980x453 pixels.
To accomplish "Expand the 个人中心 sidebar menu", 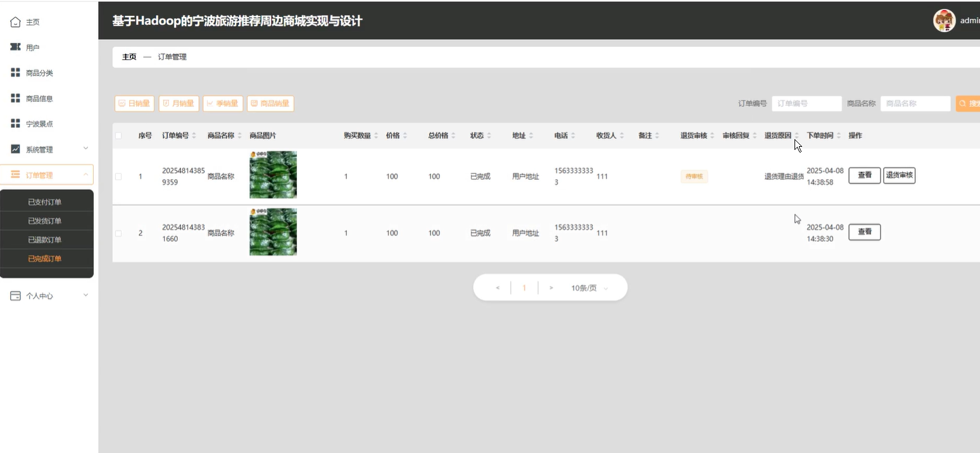I will pyautogui.click(x=85, y=295).
